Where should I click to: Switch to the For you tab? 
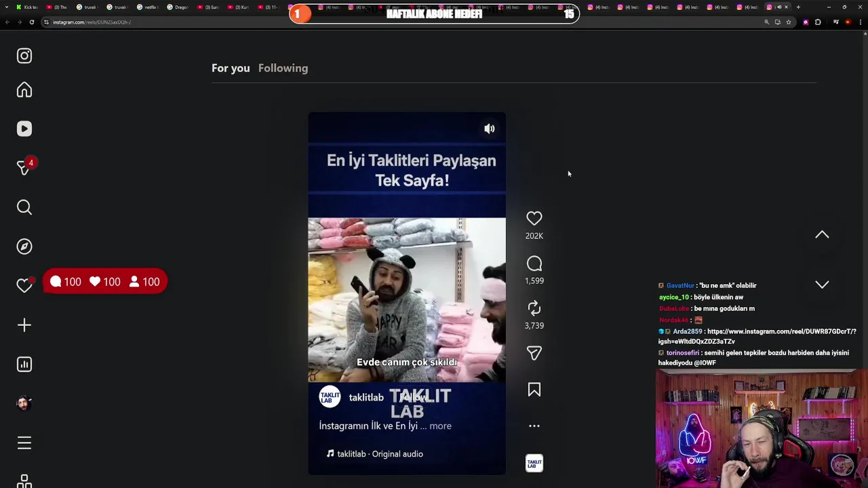click(x=231, y=68)
